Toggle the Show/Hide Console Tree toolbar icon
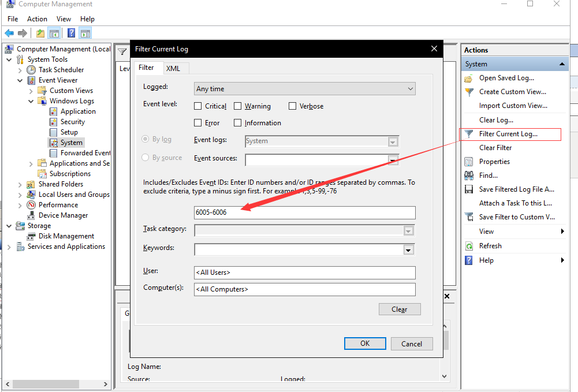Viewport: 578px width, 392px height. (54, 33)
